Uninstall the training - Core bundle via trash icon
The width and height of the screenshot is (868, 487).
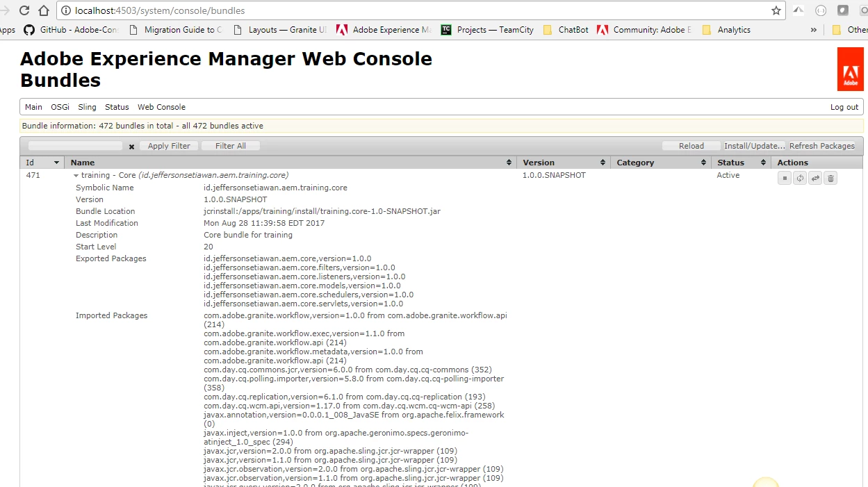click(x=830, y=178)
